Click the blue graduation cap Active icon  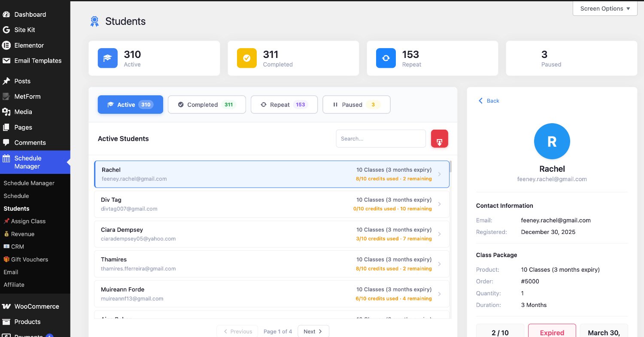coord(107,58)
